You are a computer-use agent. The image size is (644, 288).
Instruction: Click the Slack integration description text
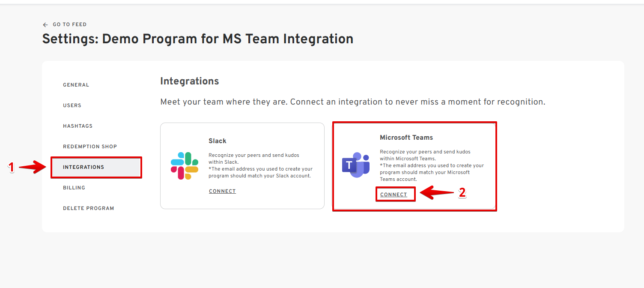260,165
